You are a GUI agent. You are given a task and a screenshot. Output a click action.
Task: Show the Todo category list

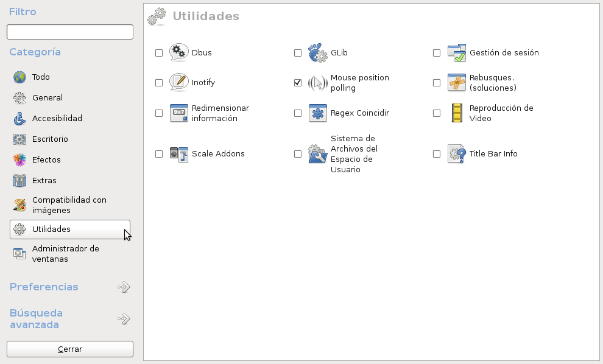41,77
